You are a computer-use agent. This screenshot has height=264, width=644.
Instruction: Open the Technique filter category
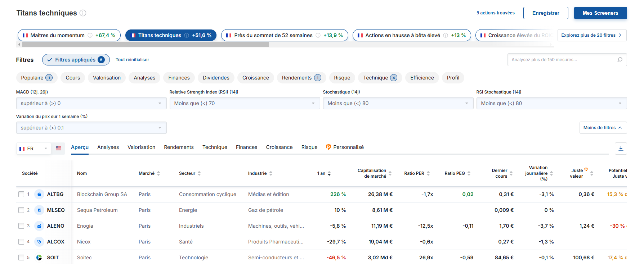[x=380, y=78]
